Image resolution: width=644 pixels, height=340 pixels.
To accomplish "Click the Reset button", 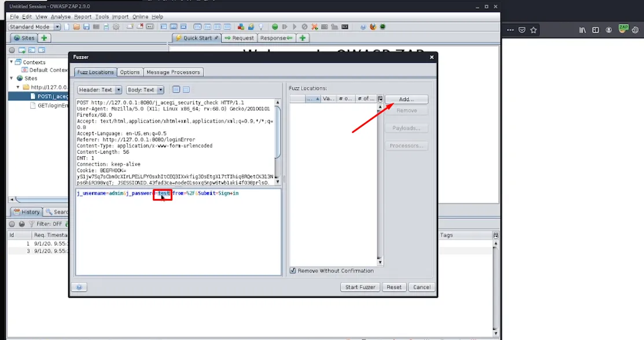I will [394, 287].
